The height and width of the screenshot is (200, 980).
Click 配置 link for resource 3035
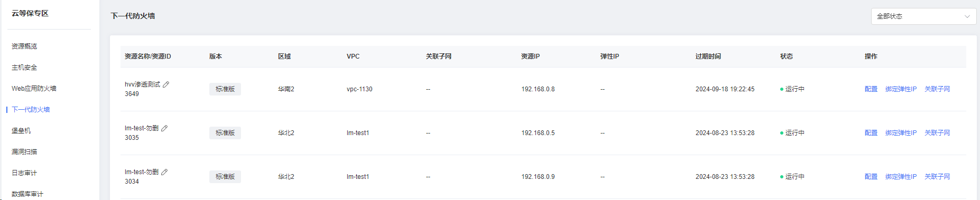(871, 133)
